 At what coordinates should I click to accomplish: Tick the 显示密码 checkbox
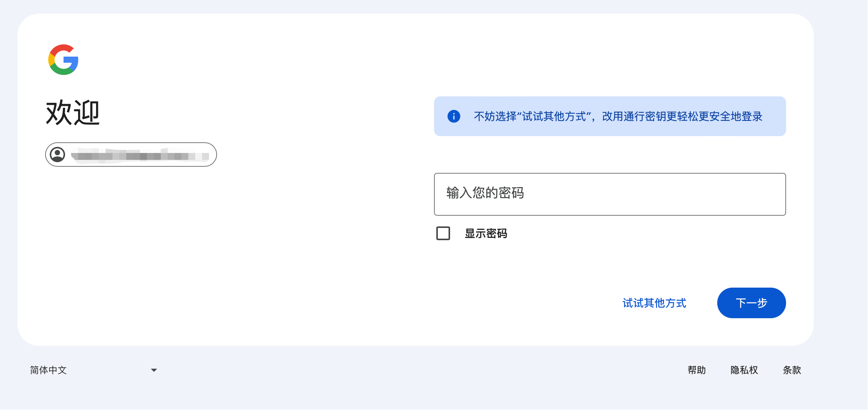(x=443, y=233)
